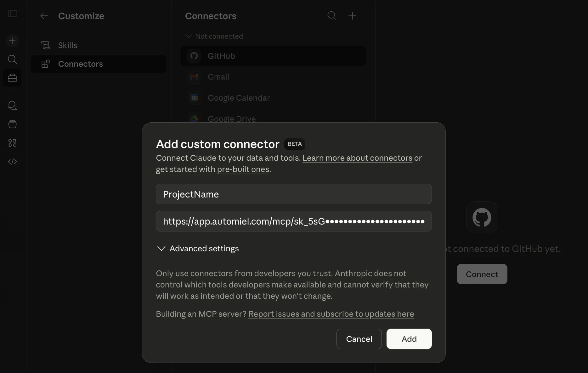
Task: Click the Add button
Action: 409,339
